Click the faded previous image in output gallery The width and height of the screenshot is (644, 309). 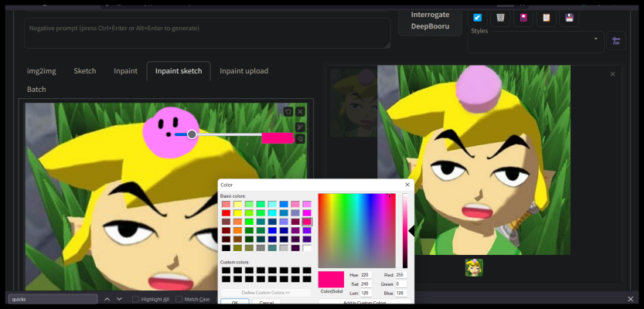353,103
